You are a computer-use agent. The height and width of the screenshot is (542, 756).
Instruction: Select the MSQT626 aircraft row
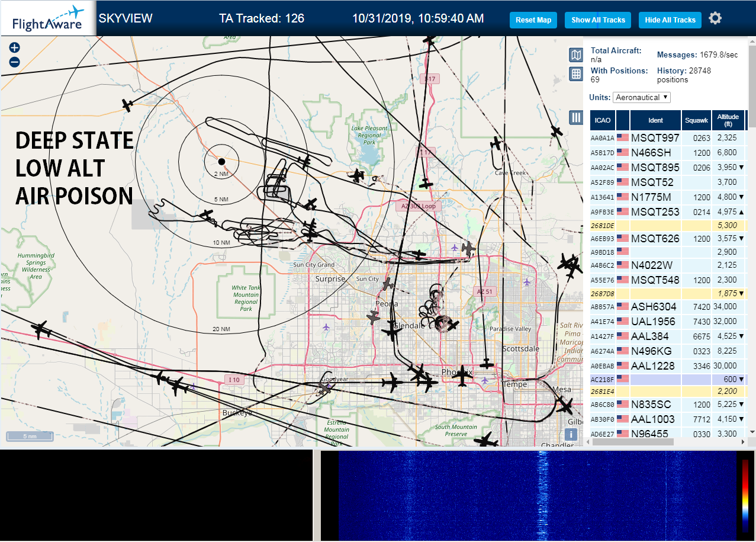coord(668,238)
